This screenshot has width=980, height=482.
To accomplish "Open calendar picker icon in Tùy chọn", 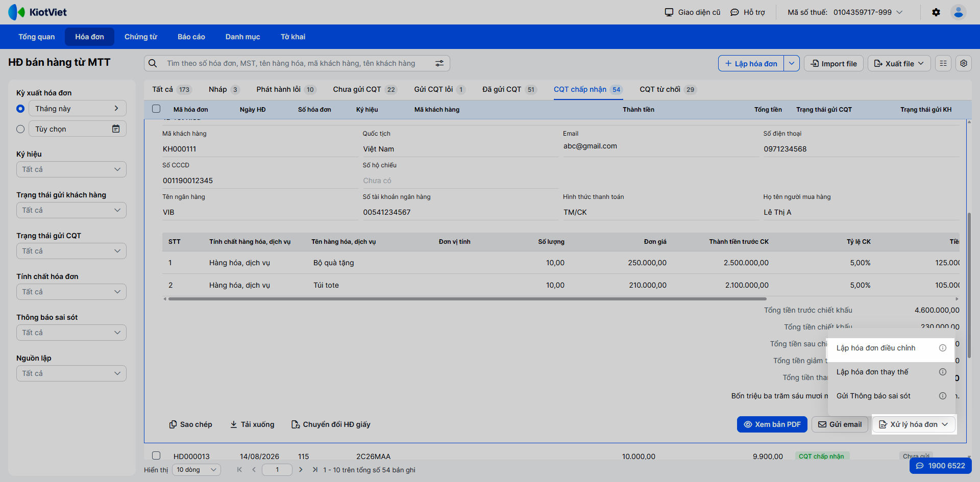I will point(116,129).
